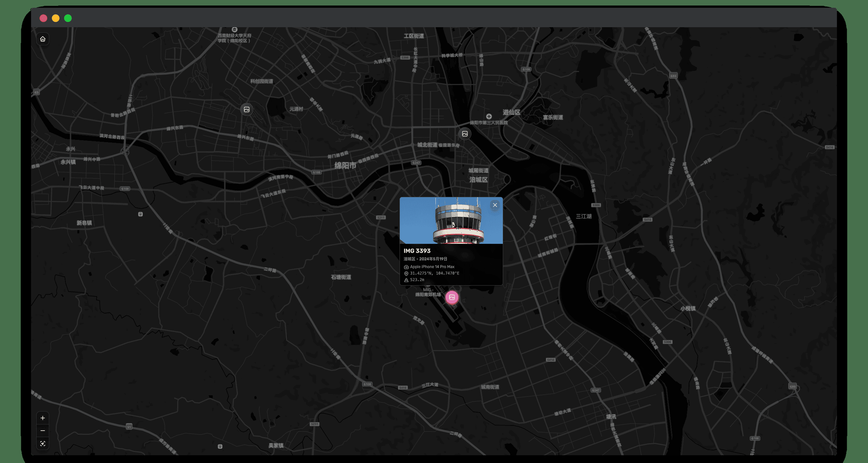Viewport: 868px width, 463px height.
Task: Click the camera icon beside iPhone 14 Pro Max
Action: 406,267
